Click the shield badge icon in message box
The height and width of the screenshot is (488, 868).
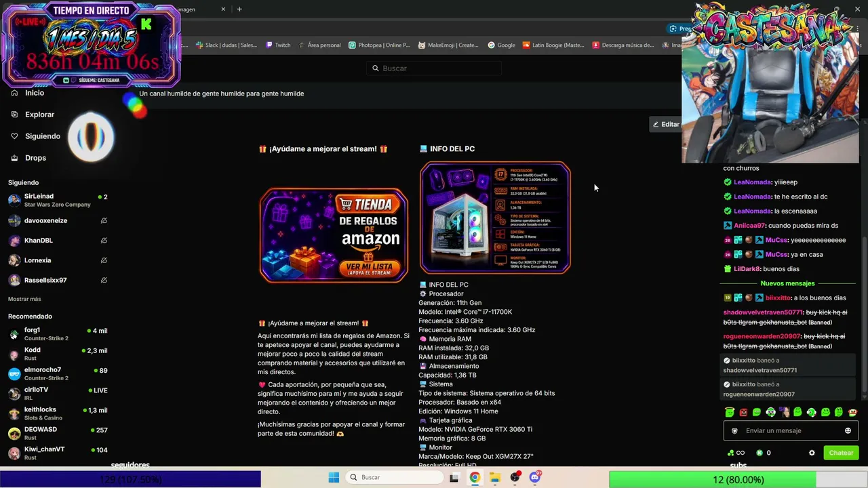[x=734, y=431]
